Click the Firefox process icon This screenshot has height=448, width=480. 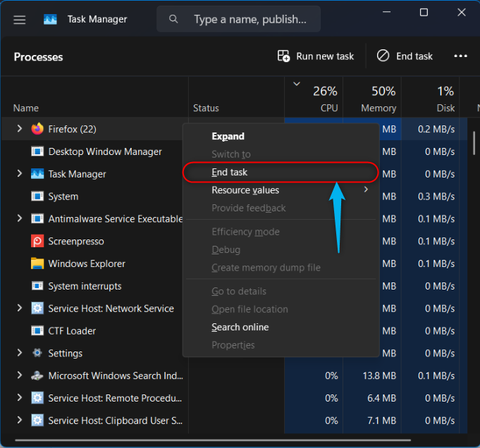[37, 129]
